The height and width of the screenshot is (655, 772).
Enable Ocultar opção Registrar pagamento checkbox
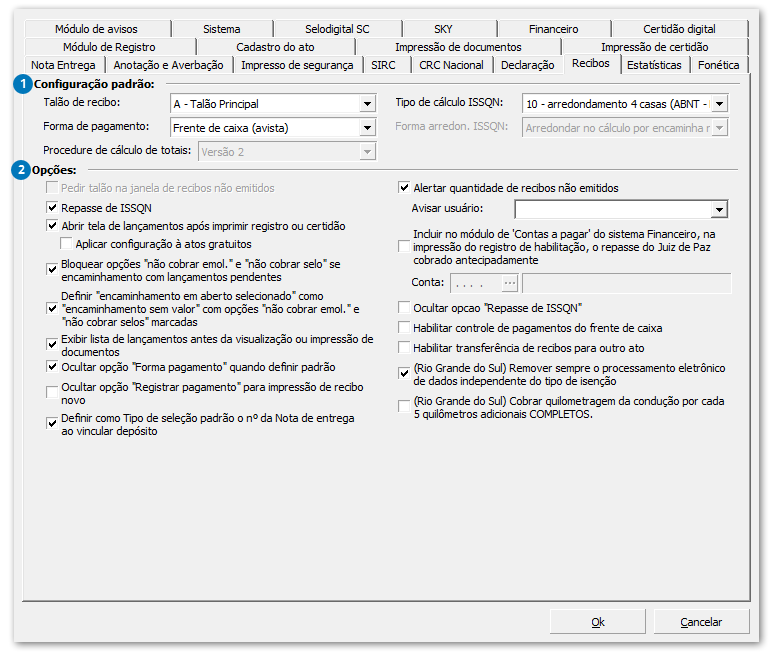pyautogui.click(x=52, y=393)
